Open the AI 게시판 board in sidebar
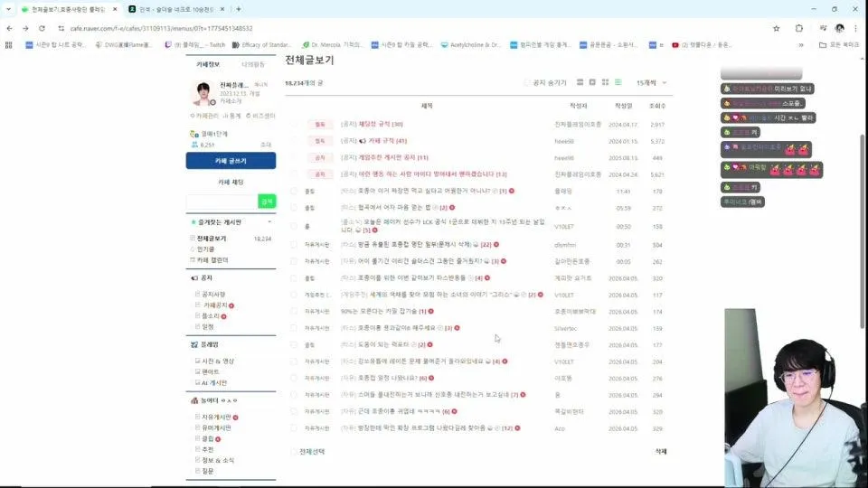Screen dimensions: 868x488 pos(214,383)
